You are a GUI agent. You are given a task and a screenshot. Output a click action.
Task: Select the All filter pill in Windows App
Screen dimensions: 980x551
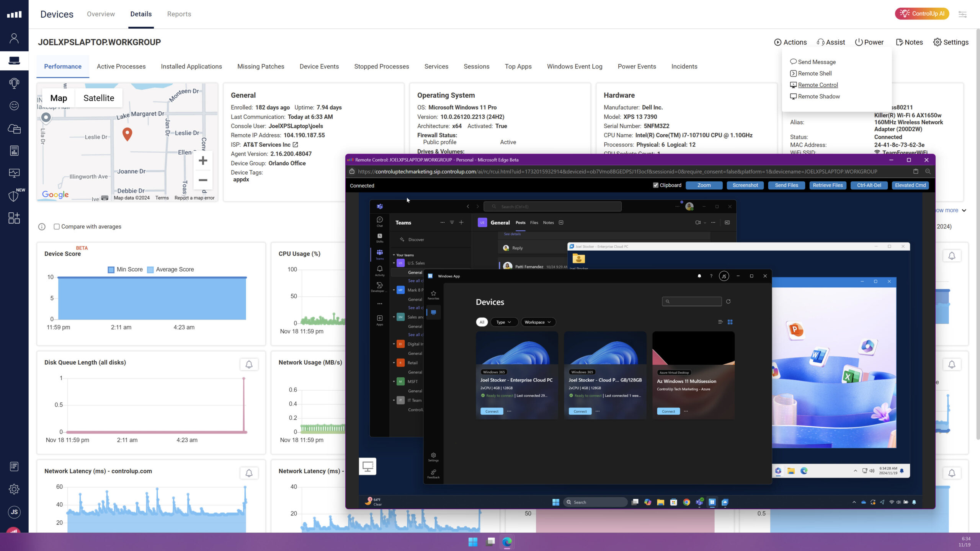coord(482,322)
